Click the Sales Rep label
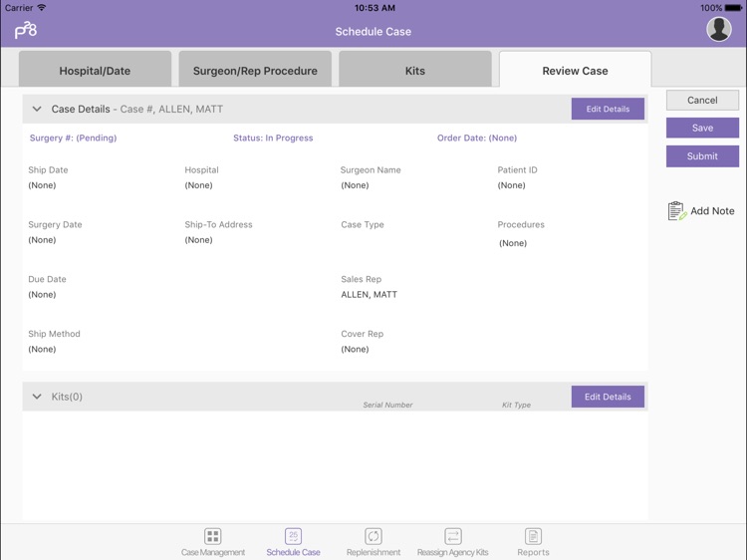 (362, 279)
